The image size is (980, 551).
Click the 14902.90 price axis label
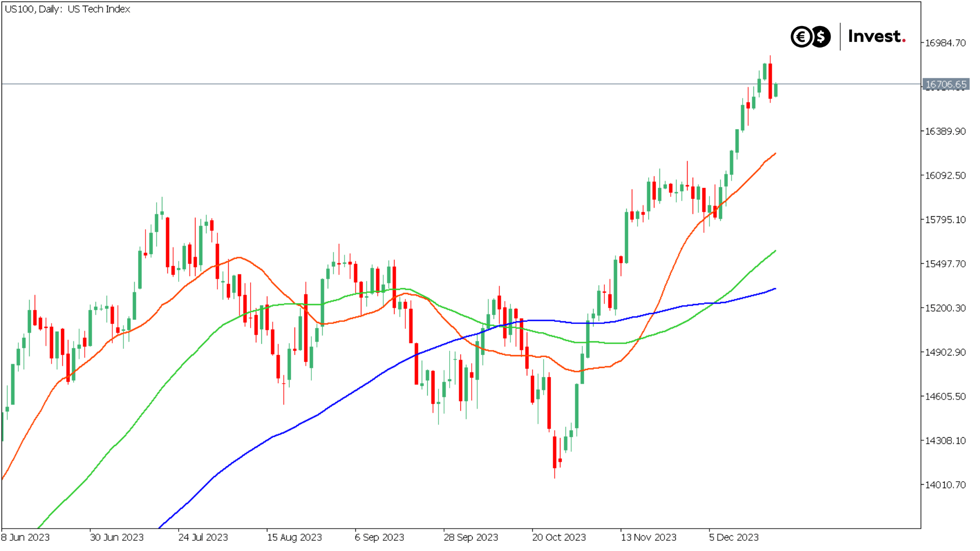945,352
